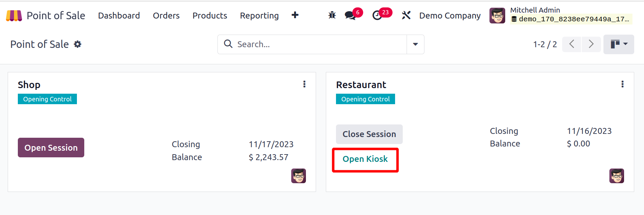Open the kanban view switcher dropdown

pyautogui.click(x=619, y=44)
